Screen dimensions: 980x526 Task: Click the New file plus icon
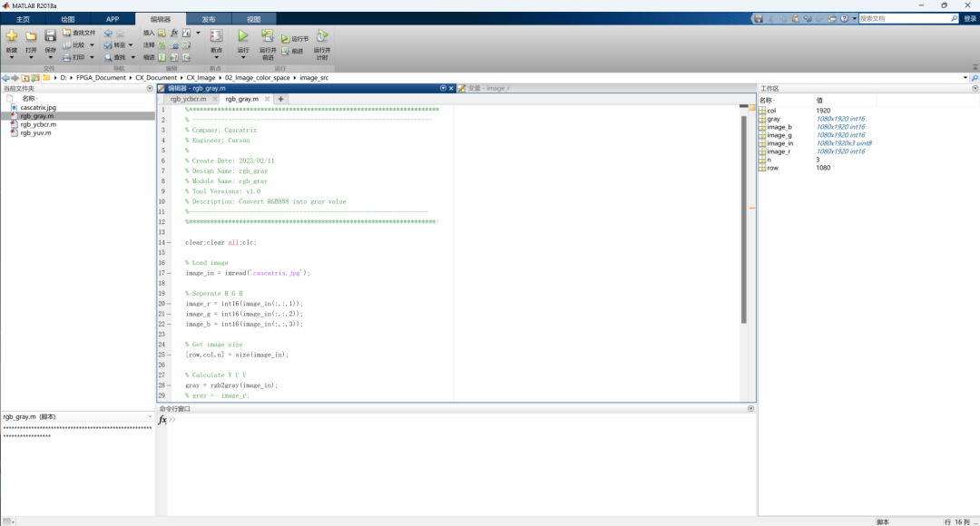coord(12,35)
